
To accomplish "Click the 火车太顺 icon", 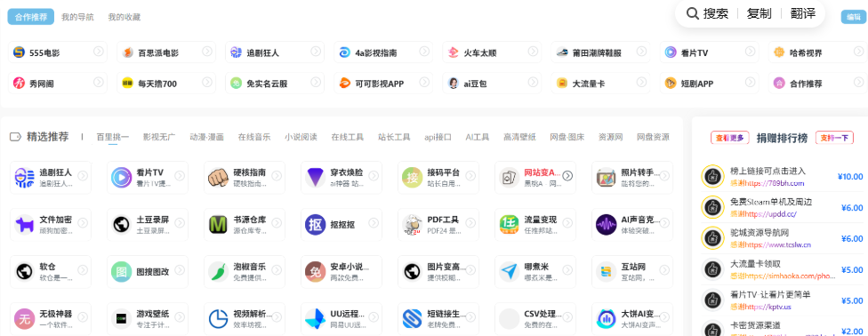I will 454,52.
